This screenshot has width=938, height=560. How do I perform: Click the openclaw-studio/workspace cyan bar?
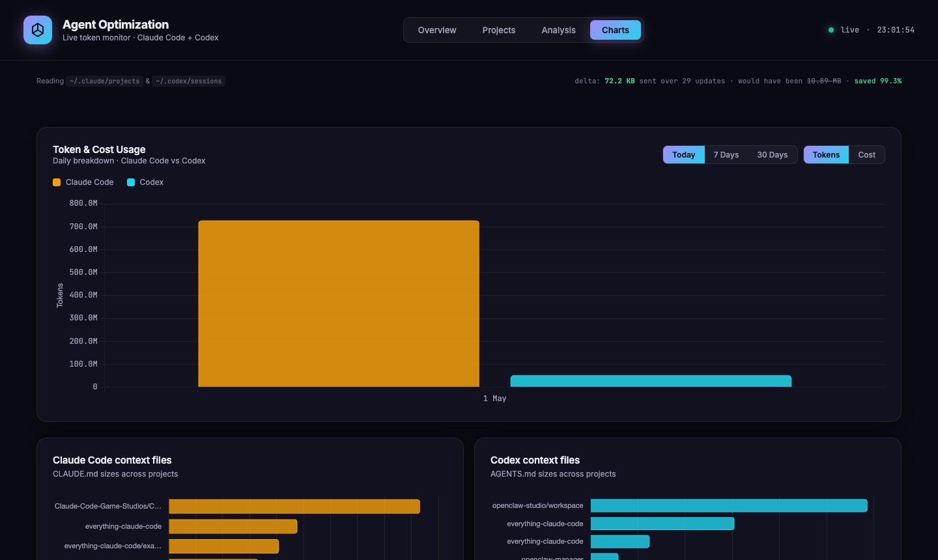[x=729, y=505]
